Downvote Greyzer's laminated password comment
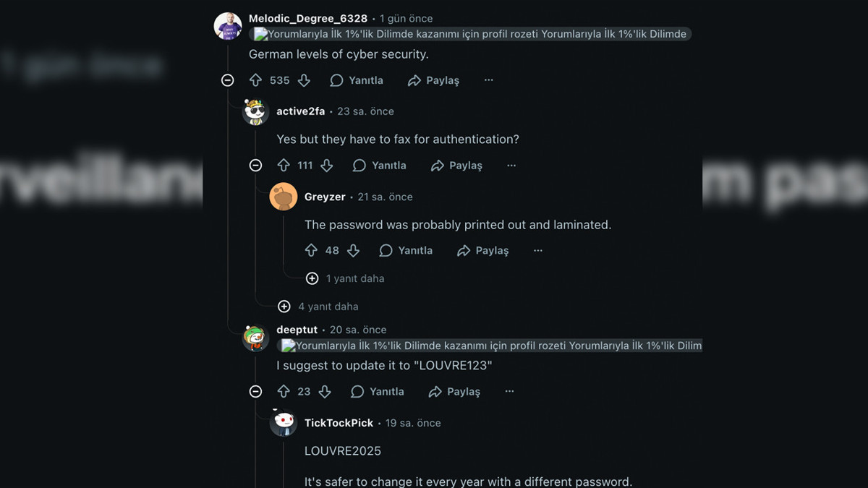 pyautogui.click(x=353, y=251)
